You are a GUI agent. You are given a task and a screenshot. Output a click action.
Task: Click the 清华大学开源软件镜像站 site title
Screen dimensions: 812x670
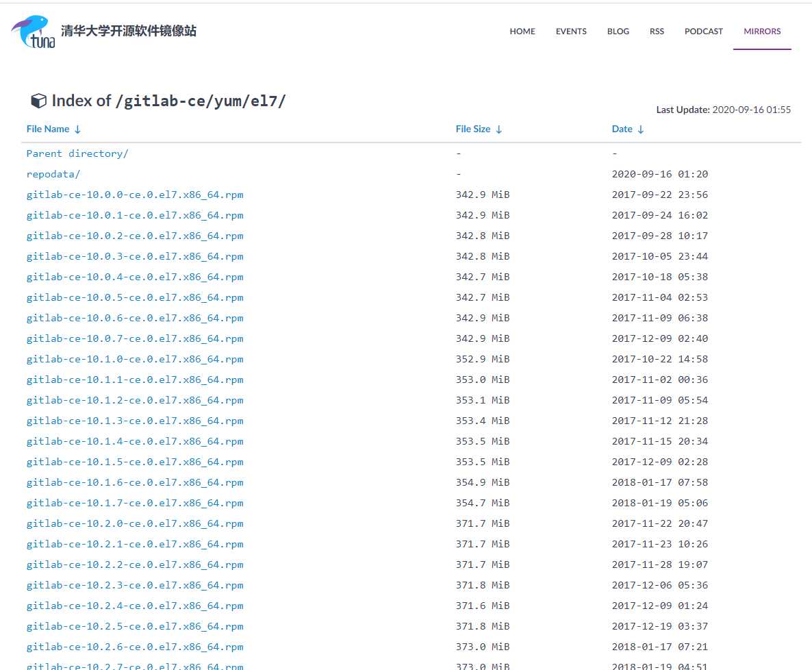point(129,31)
